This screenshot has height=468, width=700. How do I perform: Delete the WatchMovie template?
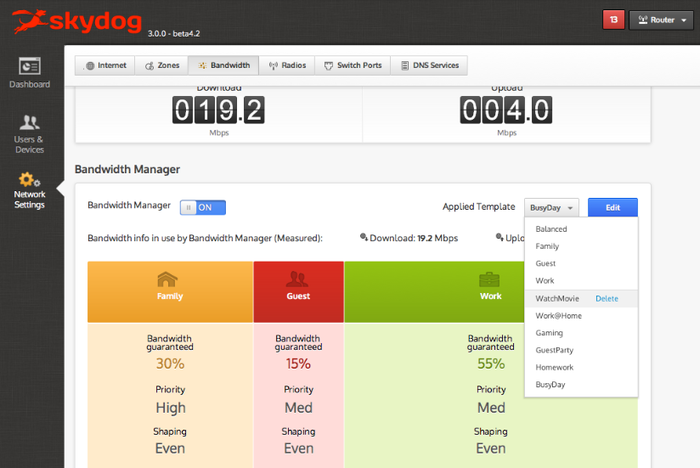coord(607,299)
